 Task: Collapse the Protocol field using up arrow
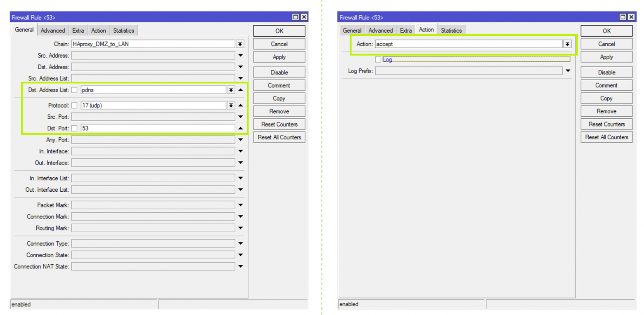click(240, 106)
